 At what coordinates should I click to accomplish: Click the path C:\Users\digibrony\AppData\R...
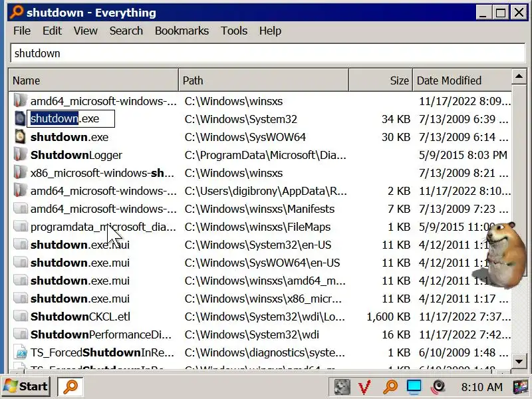[265, 191]
